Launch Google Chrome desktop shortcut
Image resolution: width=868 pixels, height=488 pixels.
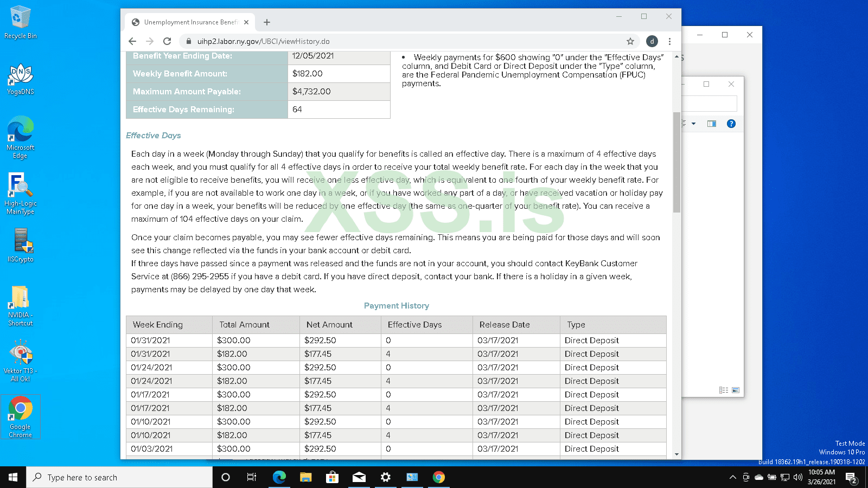point(21,417)
